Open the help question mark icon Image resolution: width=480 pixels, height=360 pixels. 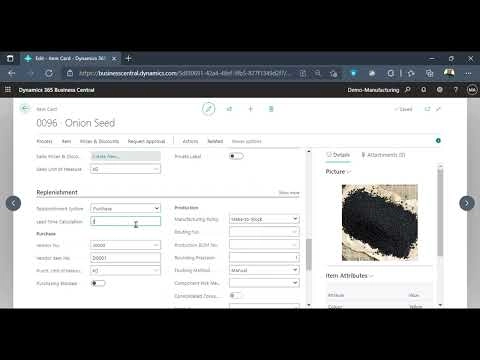[x=455, y=90]
